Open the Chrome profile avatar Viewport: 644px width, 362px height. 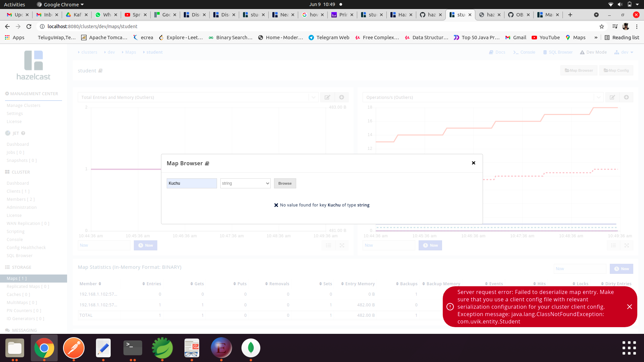tap(626, 26)
